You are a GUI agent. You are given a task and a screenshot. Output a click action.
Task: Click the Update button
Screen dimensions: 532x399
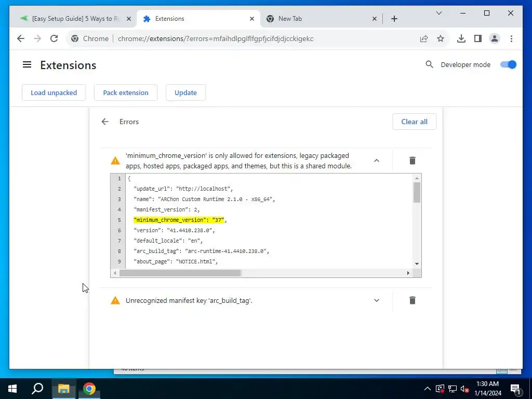tap(185, 92)
